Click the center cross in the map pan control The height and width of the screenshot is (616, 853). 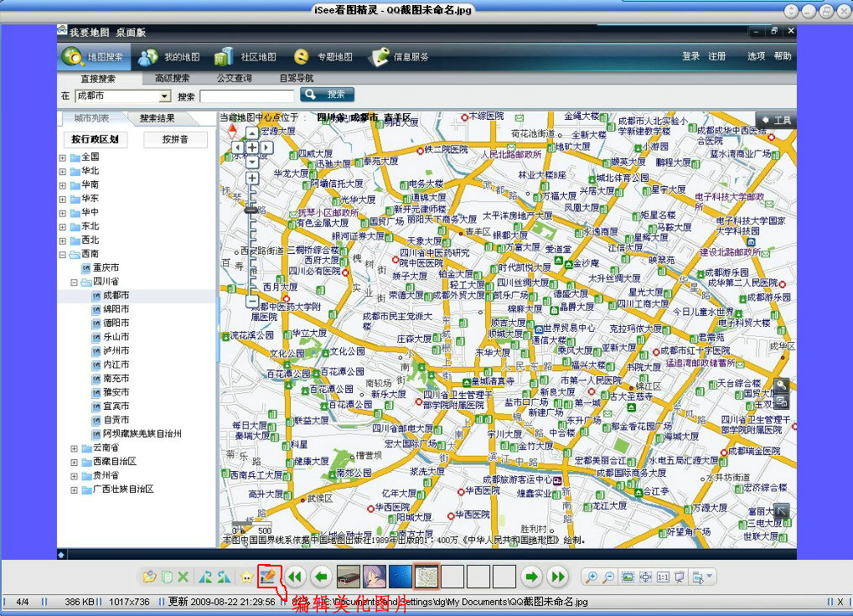pyautogui.click(x=252, y=148)
